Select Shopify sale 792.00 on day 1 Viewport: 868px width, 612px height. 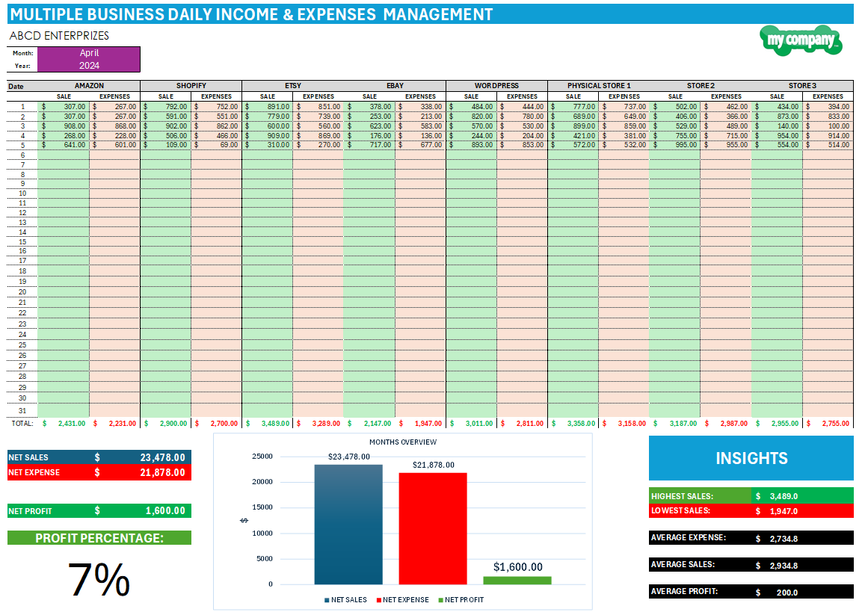pos(165,107)
